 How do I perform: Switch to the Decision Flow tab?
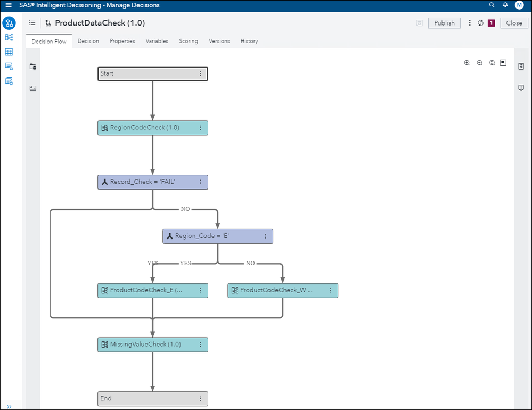point(49,41)
